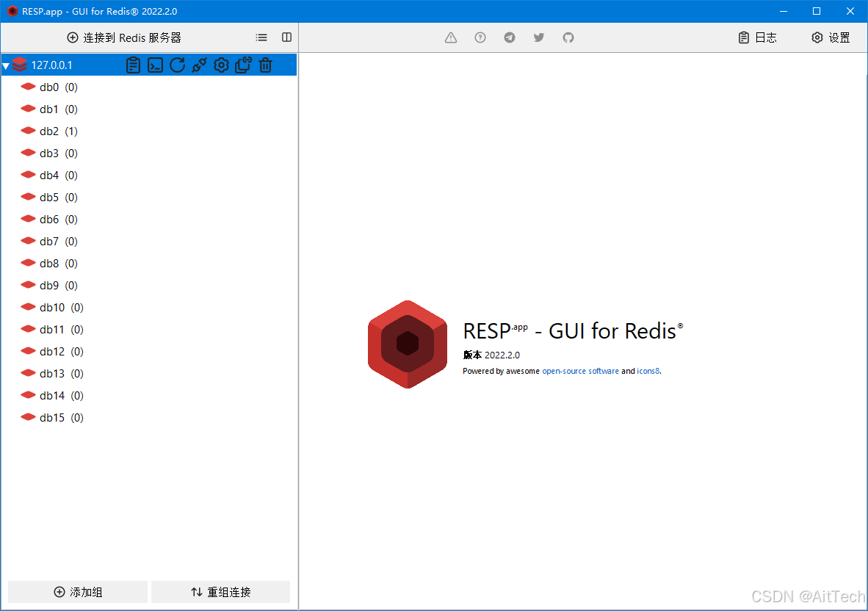Open 设置 settings

click(x=831, y=37)
